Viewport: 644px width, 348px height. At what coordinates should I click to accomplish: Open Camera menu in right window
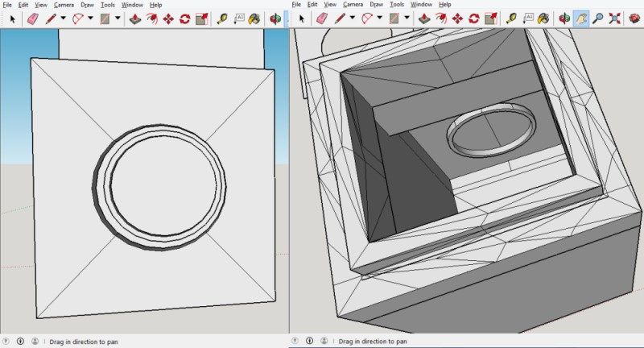coord(353,5)
